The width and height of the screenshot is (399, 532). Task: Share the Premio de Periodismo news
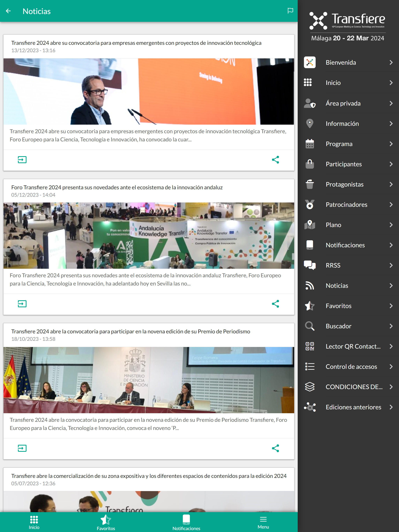(x=275, y=448)
